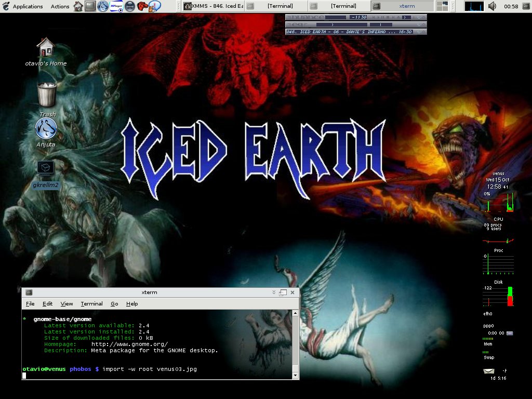
Task: Open otavio's Home desktop icon
Action: click(x=46, y=52)
